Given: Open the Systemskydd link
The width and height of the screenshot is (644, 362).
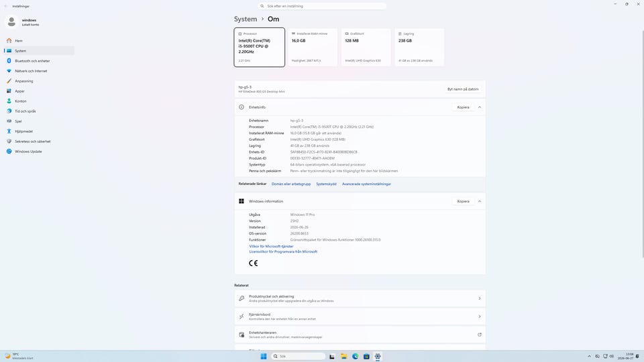Looking at the screenshot, I should point(326,184).
